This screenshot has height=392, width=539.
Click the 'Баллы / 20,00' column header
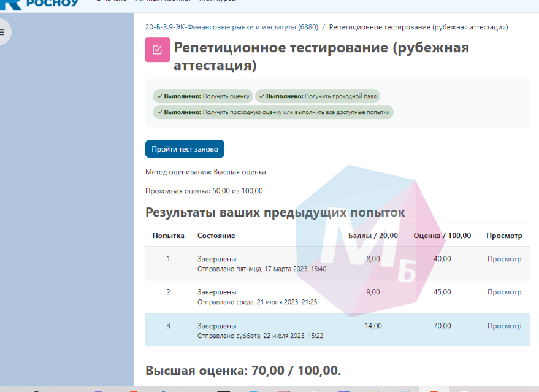click(x=373, y=236)
